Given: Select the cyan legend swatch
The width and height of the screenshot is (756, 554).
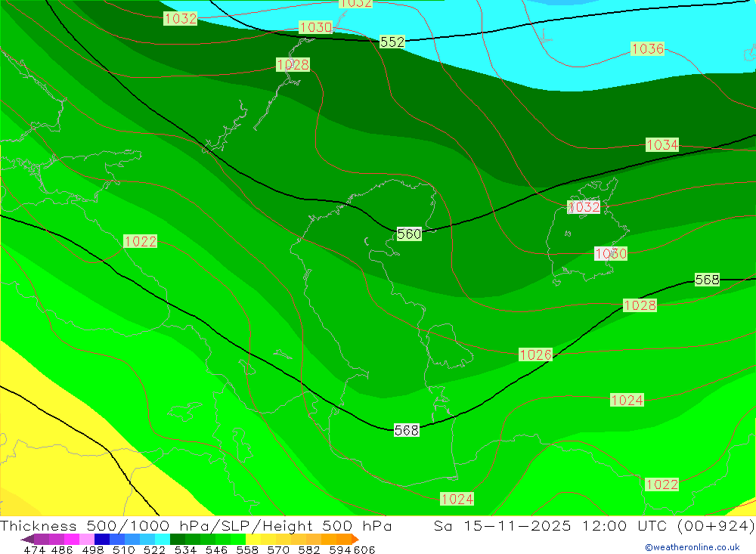Looking at the screenshot, I should tap(163, 539).
